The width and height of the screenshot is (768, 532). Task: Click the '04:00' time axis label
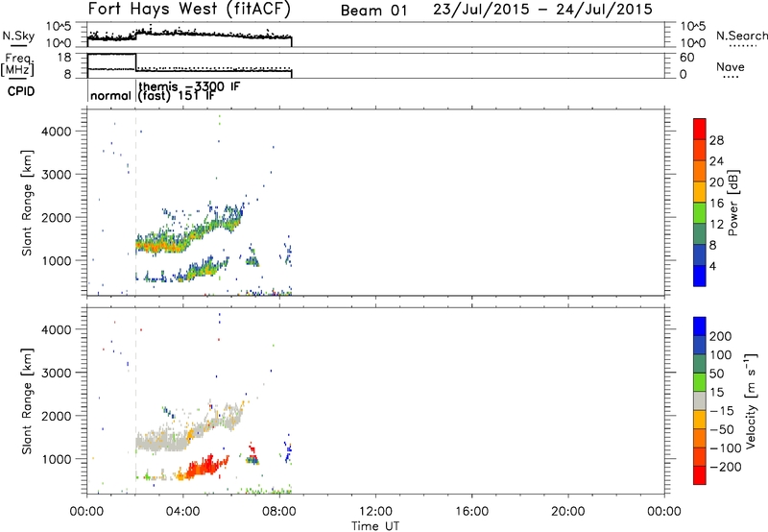click(x=182, y=512)
